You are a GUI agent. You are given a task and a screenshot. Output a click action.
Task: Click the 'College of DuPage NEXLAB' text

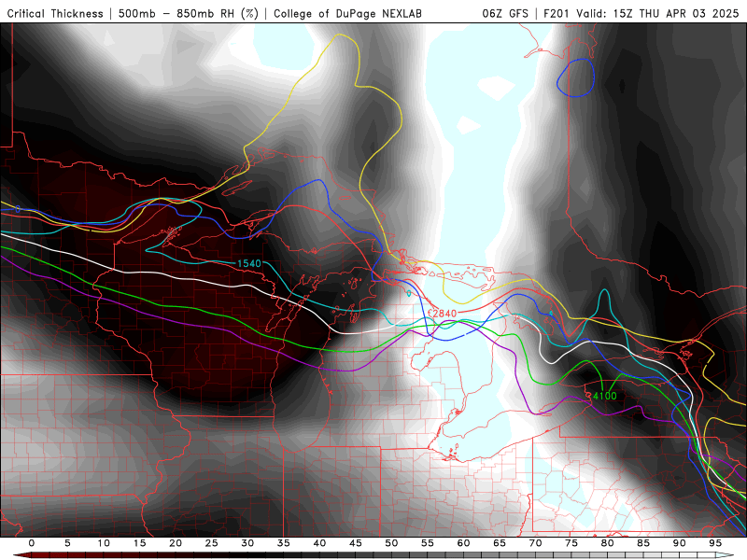click(x=347, y=13)
